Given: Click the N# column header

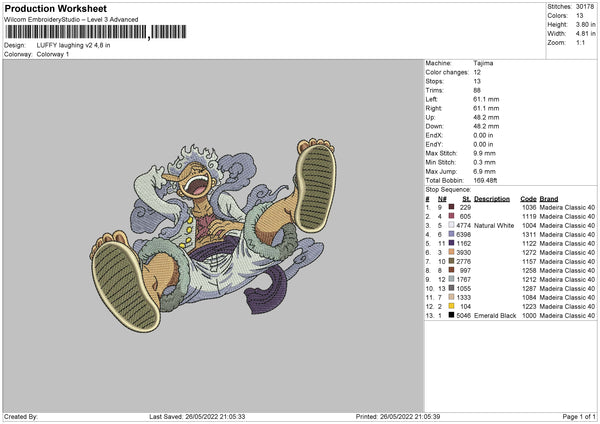Looking at the screenshot, I should 442,199.
